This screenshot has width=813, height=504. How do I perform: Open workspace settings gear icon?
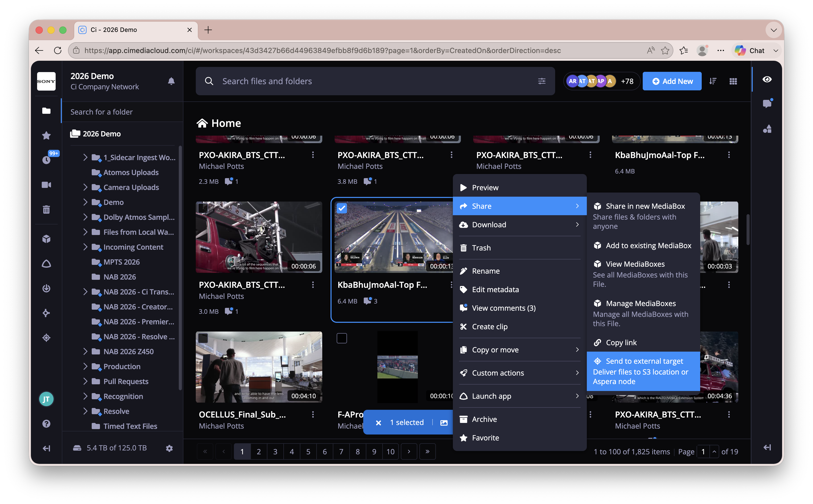point(169,448)
